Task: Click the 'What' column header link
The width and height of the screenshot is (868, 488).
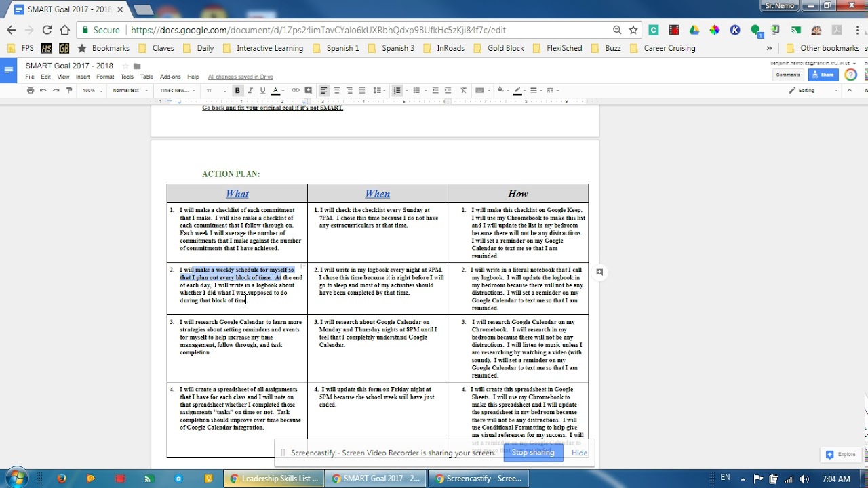Action: pos(237,193)
